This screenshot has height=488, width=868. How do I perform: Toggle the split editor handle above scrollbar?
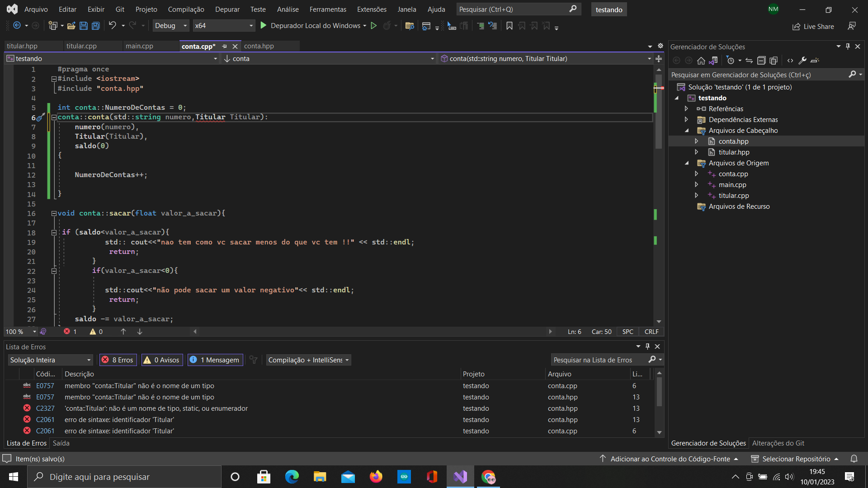659,59
